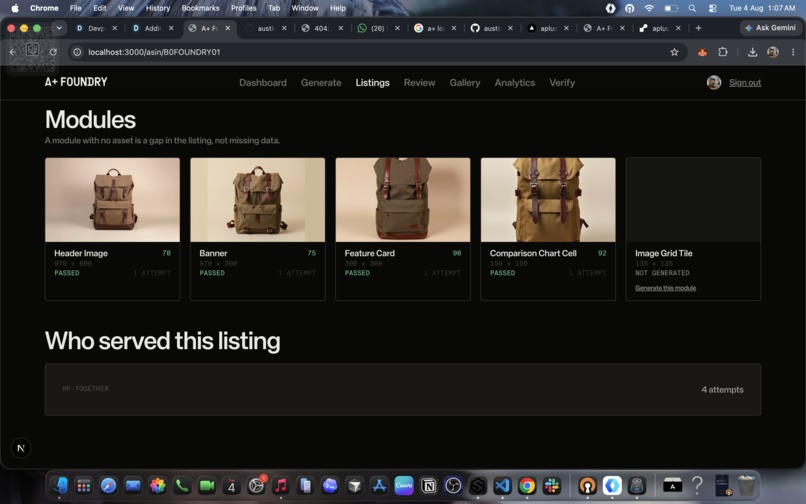Screen dimensions: 806x504
Task: Open the Comparison Chart Cell thumbnail
Action: click(x=548, y=200)
